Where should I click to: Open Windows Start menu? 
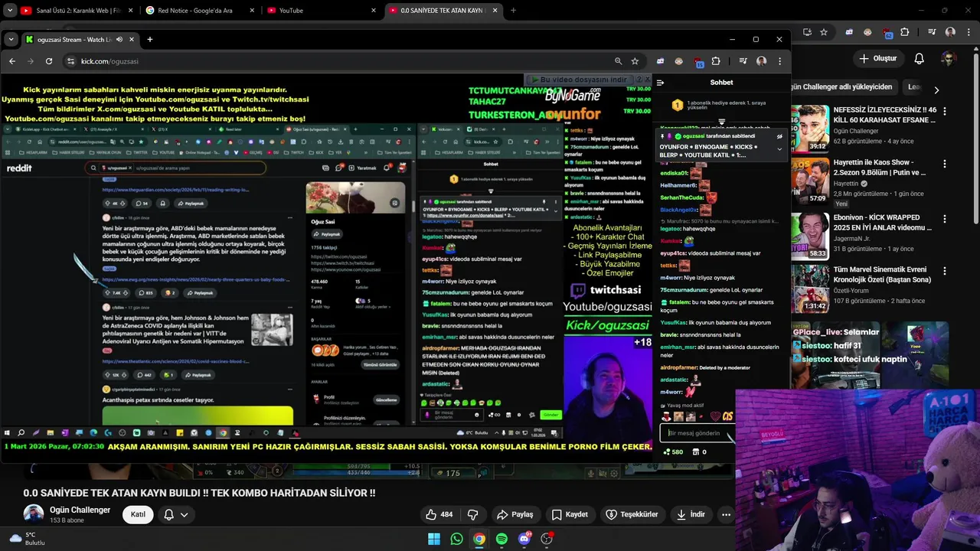(434, 539)
